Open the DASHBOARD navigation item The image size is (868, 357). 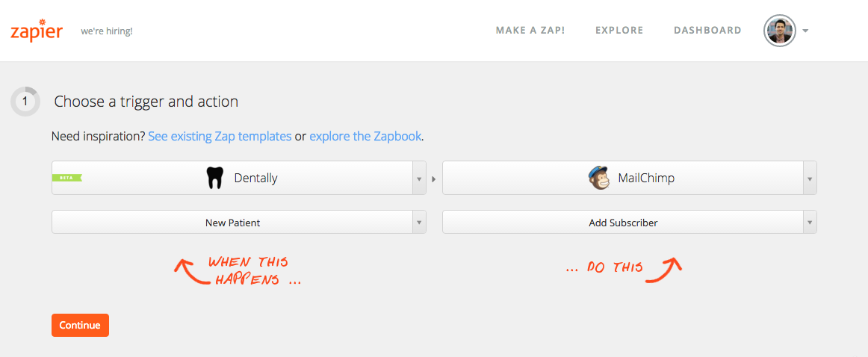[x=707, y=31]
